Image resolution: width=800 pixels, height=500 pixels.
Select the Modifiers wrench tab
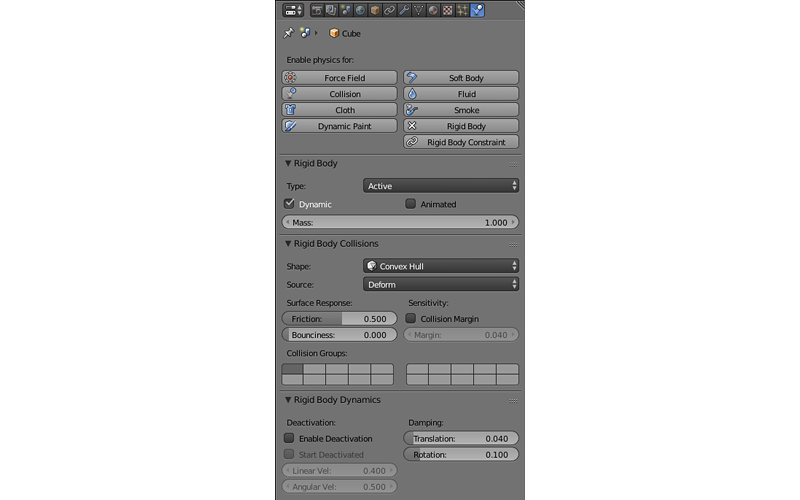click(x=404, y=10)
